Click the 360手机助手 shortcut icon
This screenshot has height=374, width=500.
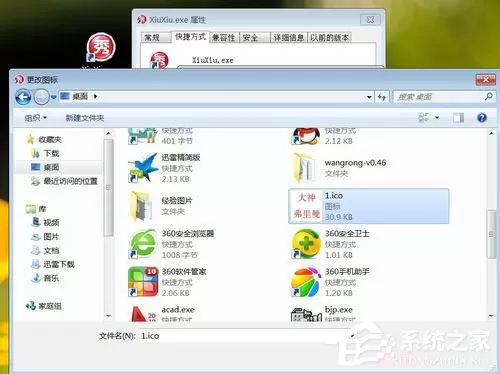306,282
